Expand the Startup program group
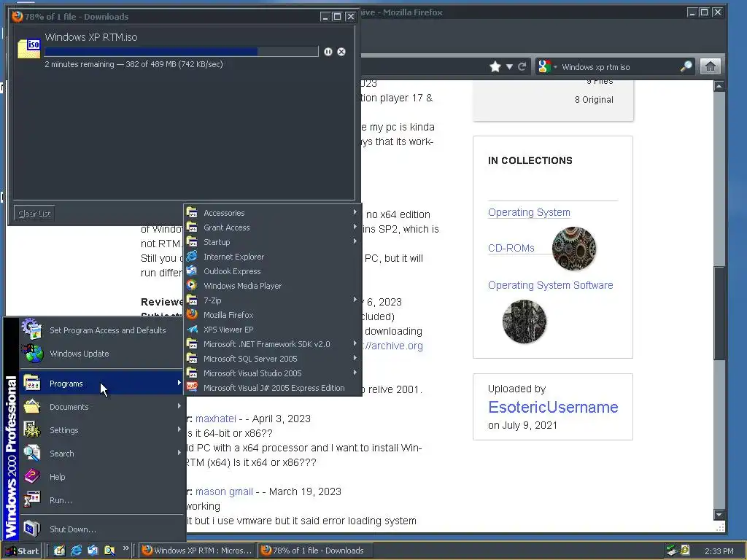 tap(273, 242)
